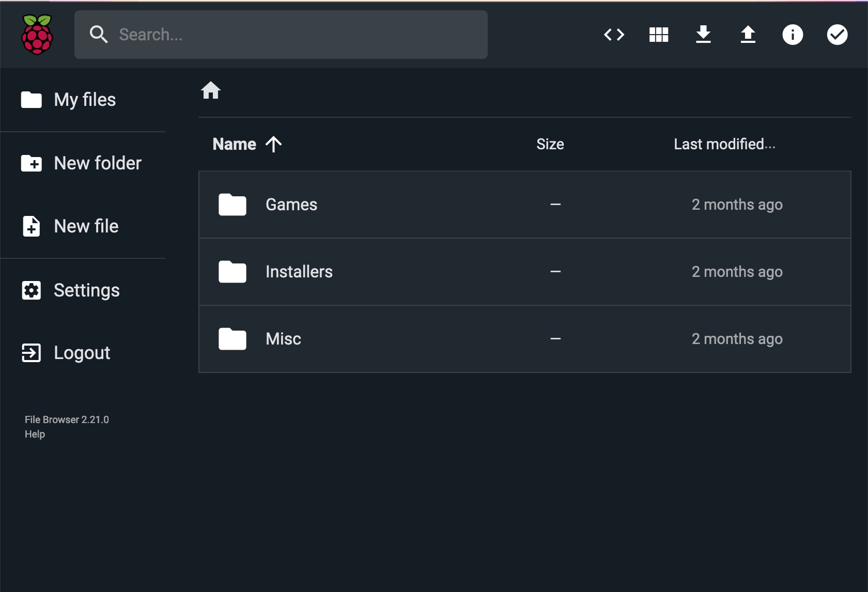Open the Help link
Screen dimensions: 868x592
[x=35, y=434]
